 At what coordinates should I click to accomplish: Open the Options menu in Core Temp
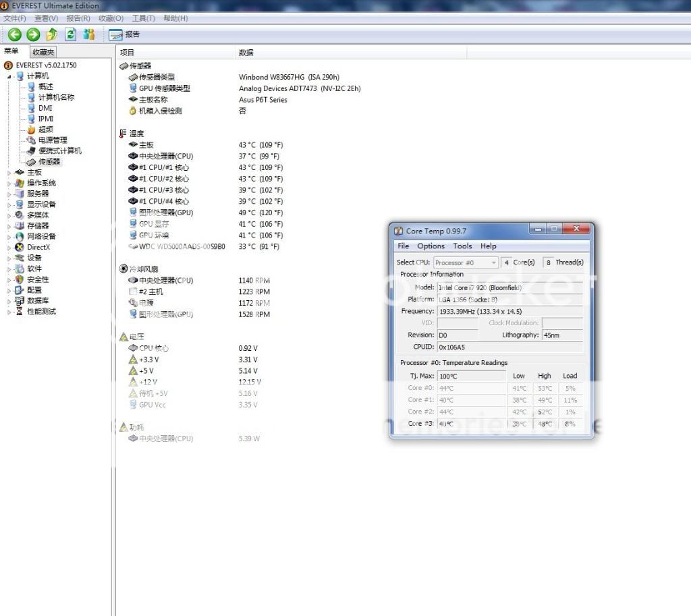pyautogui.click(x=431, y=246)
